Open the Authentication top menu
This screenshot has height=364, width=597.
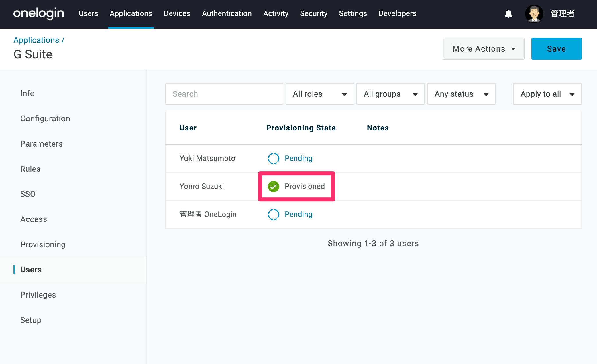[227, 13]
